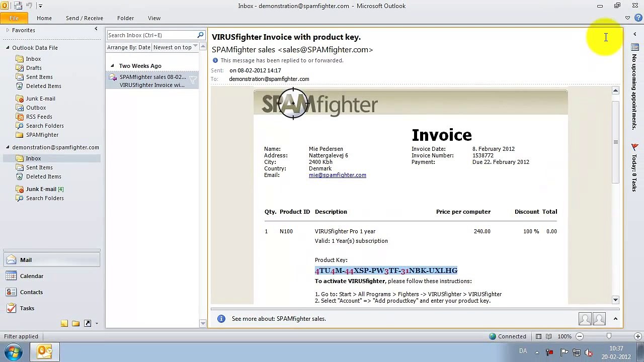Click the People Pane info icon
The image size is (644, 362).
point(221,319)
